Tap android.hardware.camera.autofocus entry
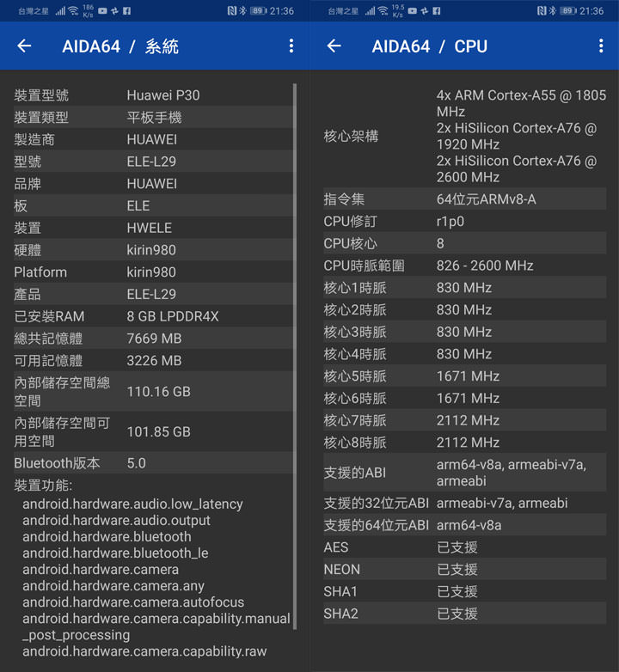The height and width of the screenshot is (672, 619). (x=133, y=602)
